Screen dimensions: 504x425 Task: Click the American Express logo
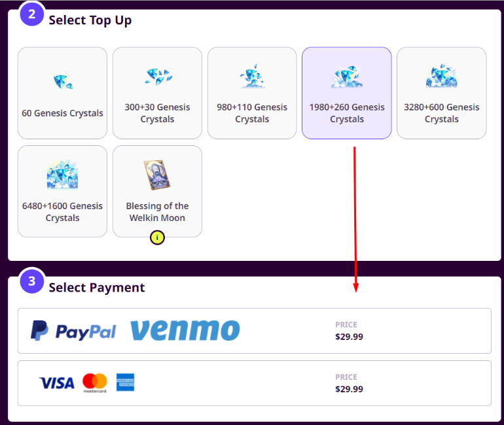(x=126, y=382)
